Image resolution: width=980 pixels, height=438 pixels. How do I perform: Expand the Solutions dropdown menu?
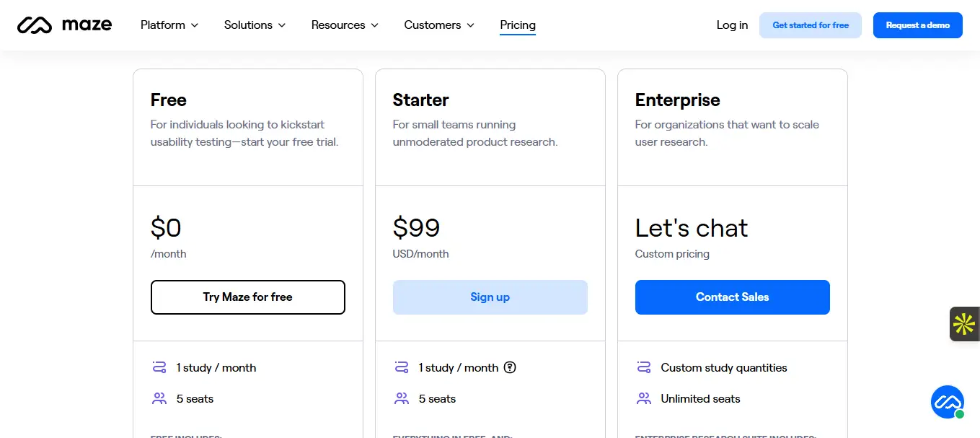(x=255, y=25)
